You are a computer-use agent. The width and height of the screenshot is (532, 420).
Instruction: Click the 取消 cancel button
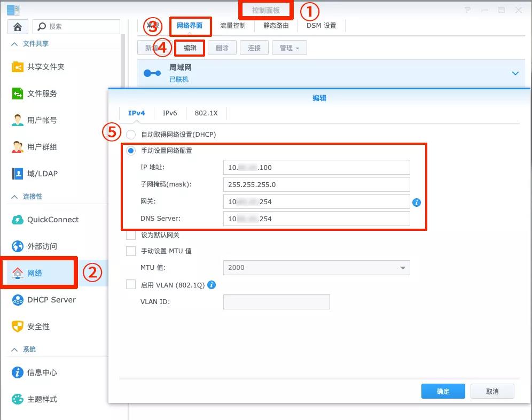pyautogui.click(x=492, y=391)
